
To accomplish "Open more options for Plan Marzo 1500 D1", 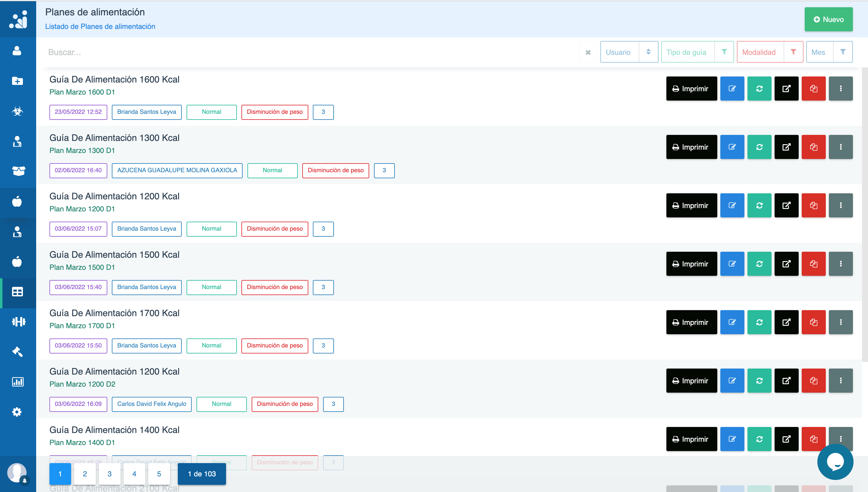I will pos(841,264).
